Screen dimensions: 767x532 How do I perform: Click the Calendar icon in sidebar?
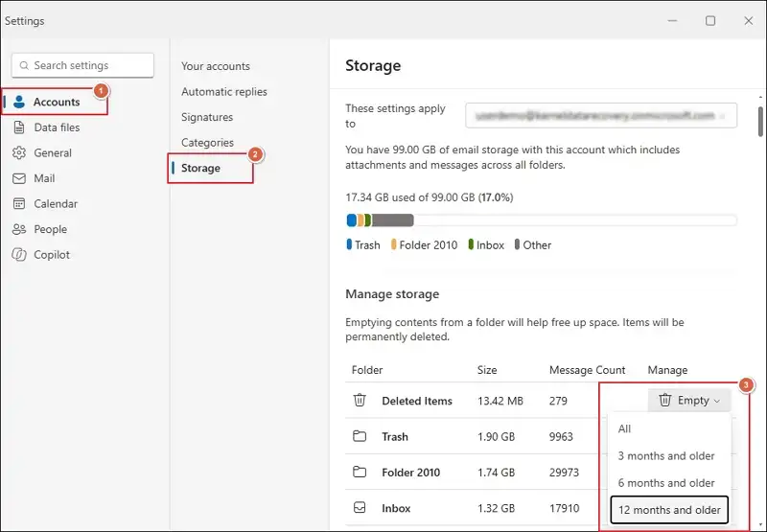(19, 204)
